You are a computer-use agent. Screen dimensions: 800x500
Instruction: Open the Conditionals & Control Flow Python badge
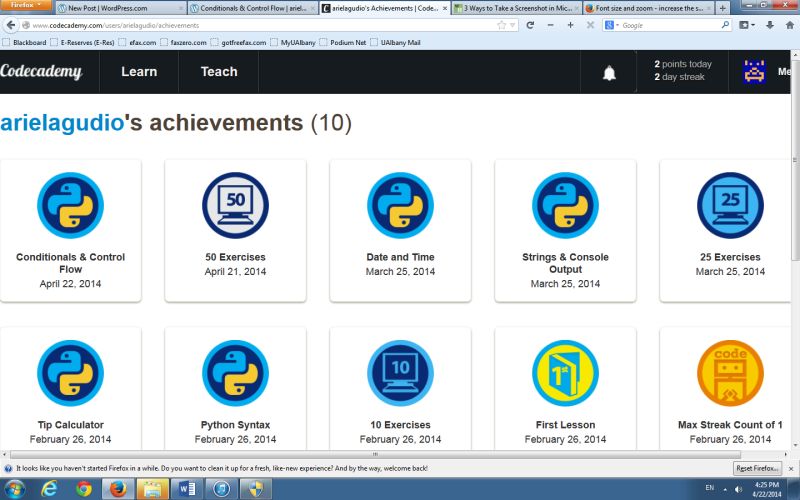pyautogui.click(x=70, y=205)
